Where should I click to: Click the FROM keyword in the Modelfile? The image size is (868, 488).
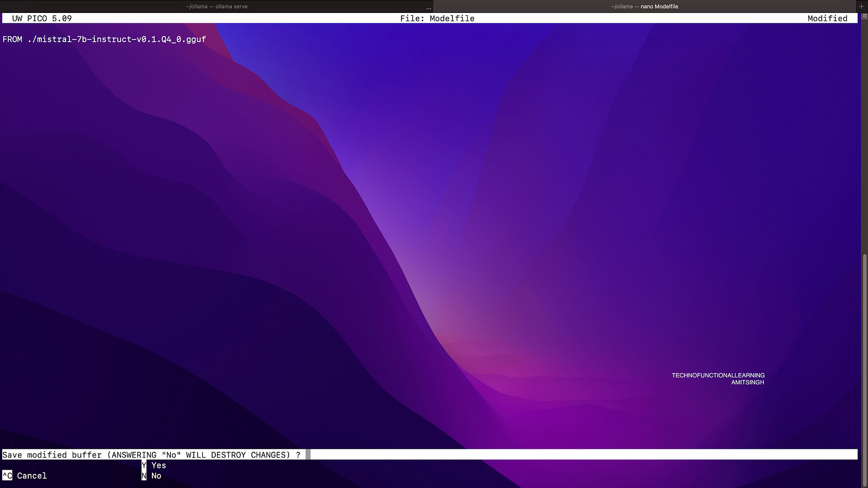point(12,40)
